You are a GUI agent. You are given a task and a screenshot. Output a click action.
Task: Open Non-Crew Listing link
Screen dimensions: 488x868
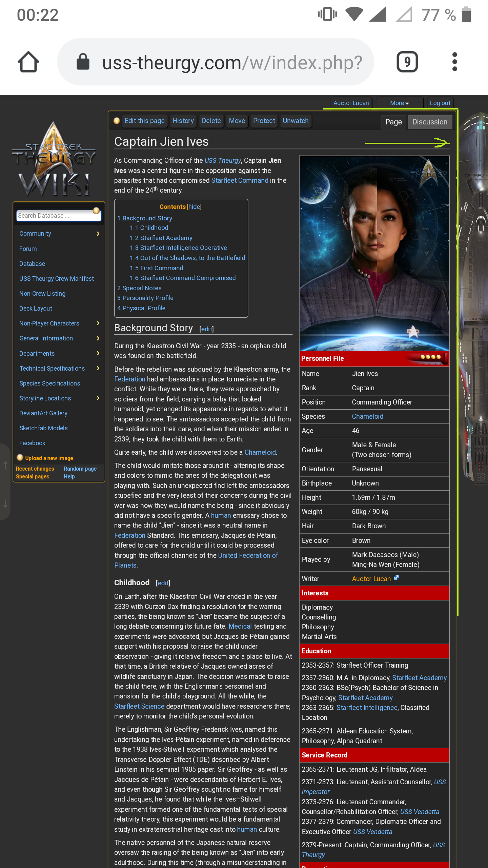pos(42,294)
